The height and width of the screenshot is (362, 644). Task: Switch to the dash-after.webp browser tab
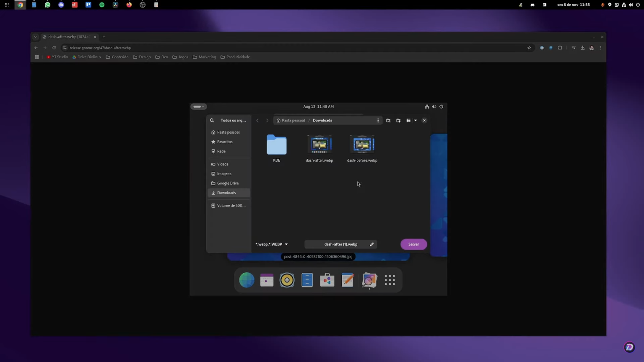pyautogui.click(x=67, y=37)
